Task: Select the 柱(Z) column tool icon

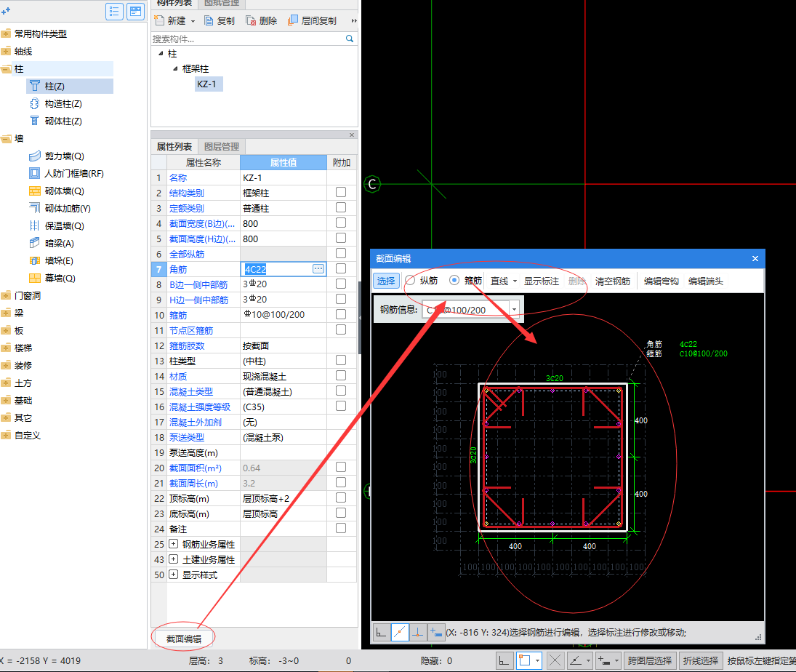Action: pyautogui.click(x=34, y=86)
